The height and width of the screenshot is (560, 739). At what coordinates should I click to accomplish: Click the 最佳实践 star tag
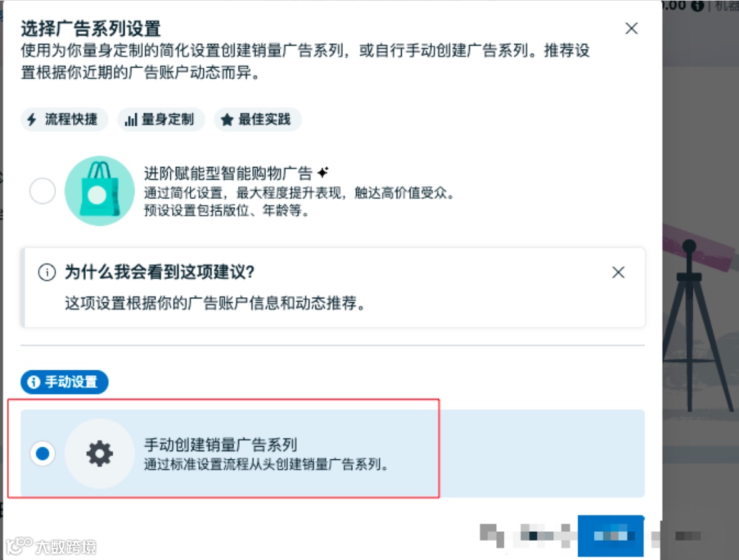point(257,120)
